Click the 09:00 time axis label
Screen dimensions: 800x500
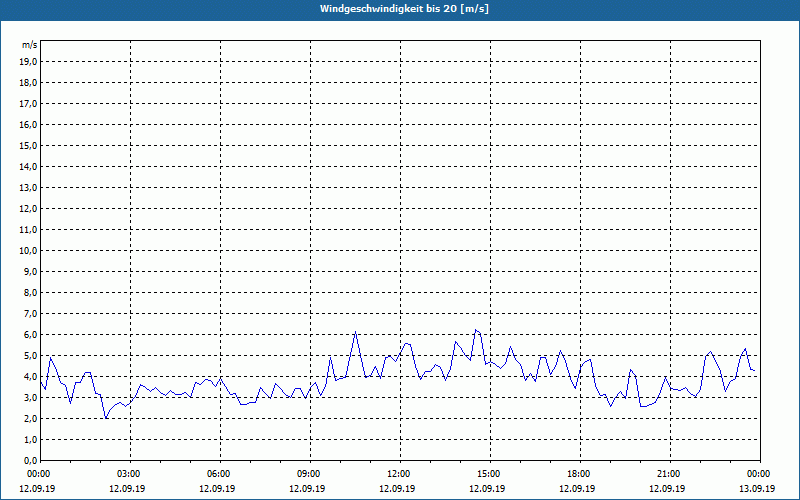(x=309, y=474)
